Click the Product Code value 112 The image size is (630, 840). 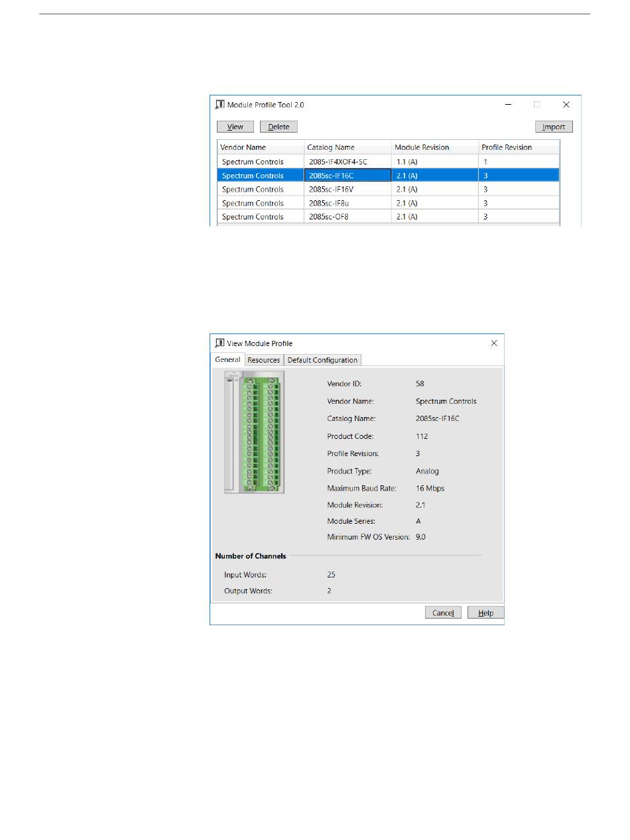click(x=422, y=436)
